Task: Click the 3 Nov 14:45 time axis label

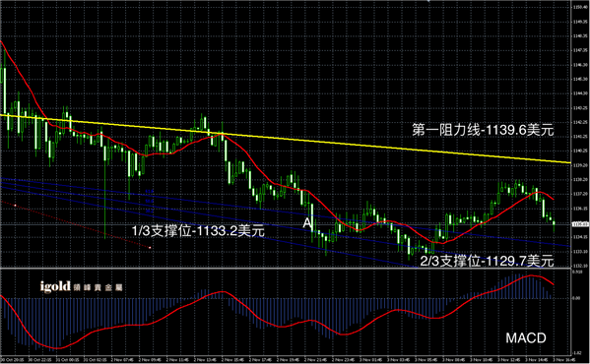Action: pyautogui.click(x=537, y=360)
